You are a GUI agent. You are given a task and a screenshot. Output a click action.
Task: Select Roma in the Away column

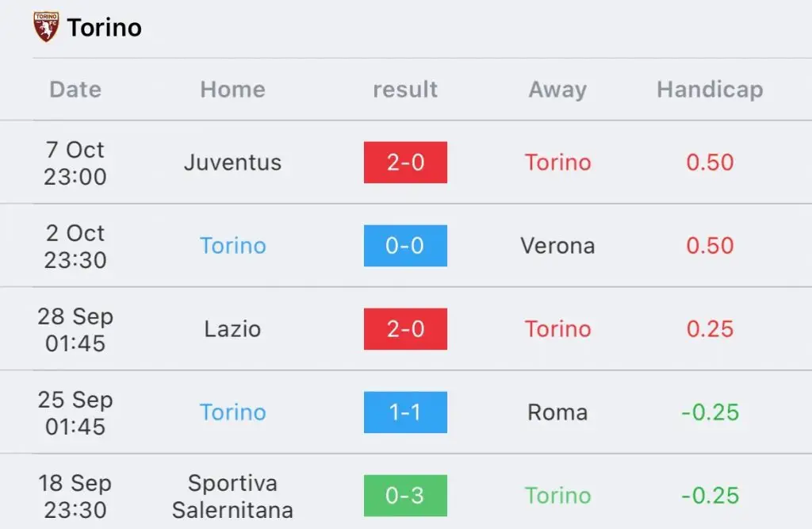pyautogui.click(x=557, y=412)
